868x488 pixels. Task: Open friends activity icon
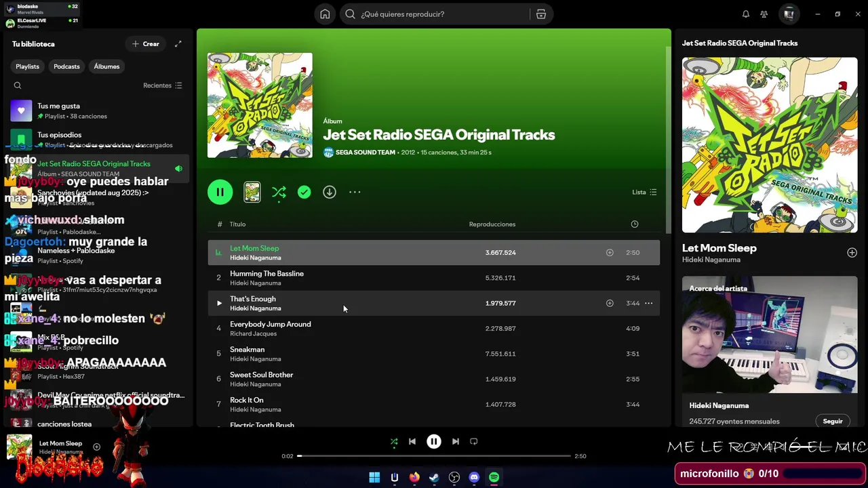pos(764,14)
